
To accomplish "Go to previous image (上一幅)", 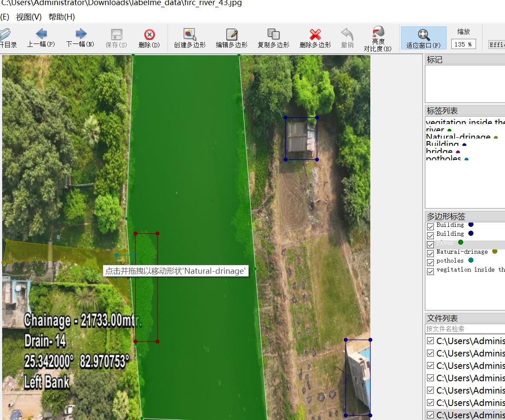I will pyautogui.click(x=41, y=38).
